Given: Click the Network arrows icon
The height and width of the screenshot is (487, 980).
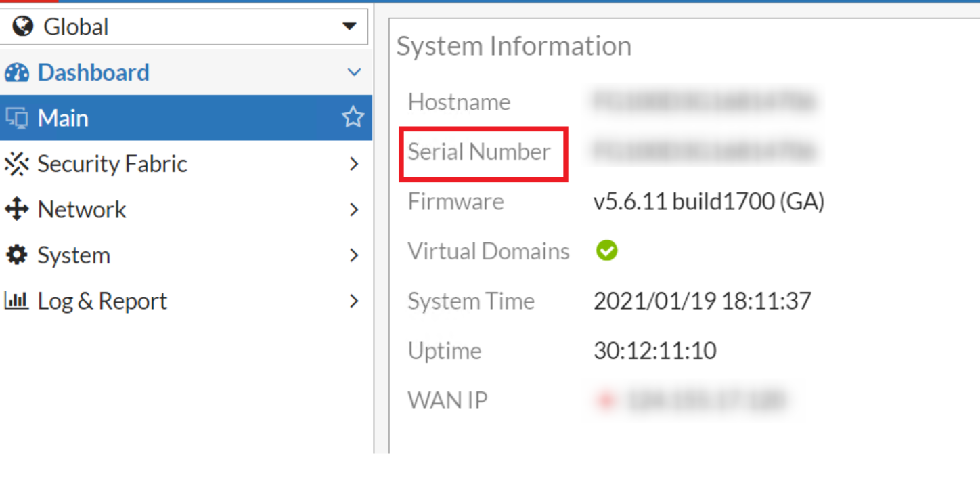Looking at the screenshot, I should click(x=17, y=210).
